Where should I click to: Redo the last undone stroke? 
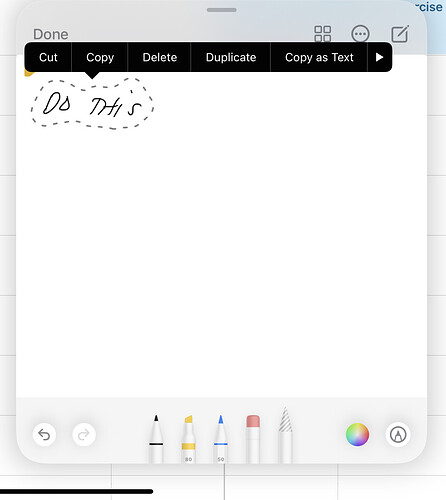[x=84, y=435]
